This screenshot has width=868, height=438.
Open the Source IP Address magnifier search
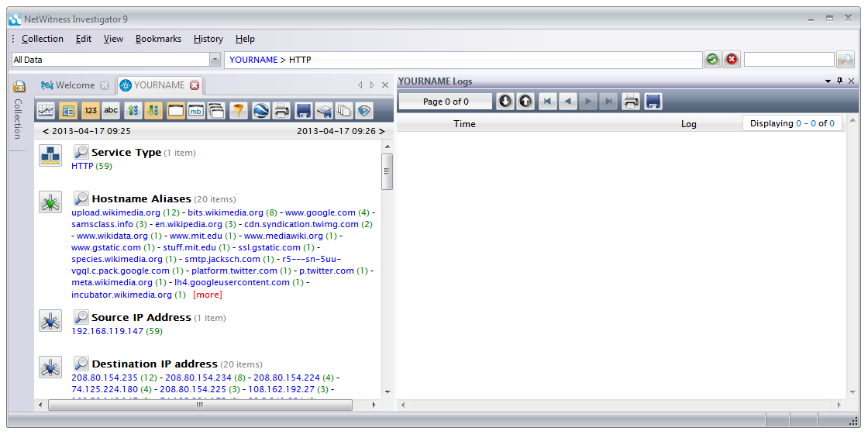click(x=81, y=317)
